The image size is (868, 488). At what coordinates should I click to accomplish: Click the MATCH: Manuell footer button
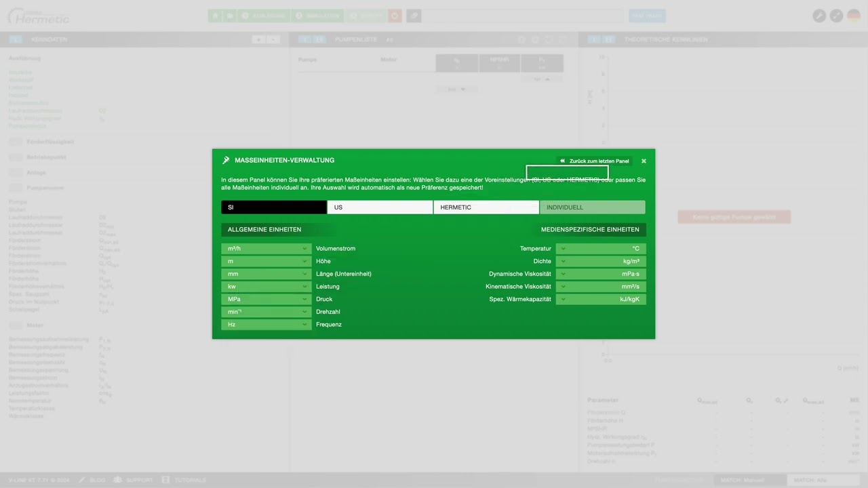pyautogui.click(x=749, y=480)
